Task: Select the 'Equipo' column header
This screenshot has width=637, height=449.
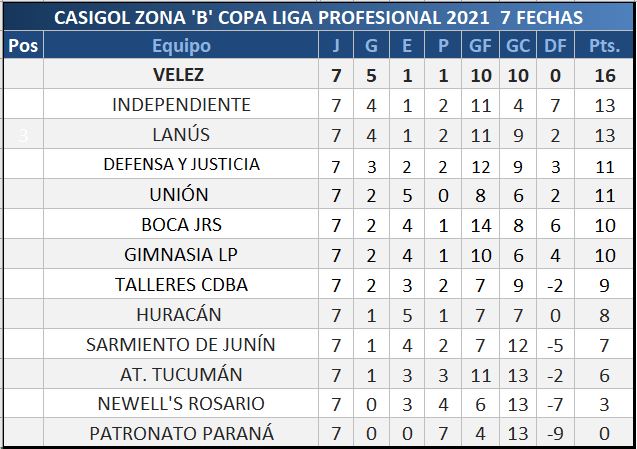Action: [181, 46]
